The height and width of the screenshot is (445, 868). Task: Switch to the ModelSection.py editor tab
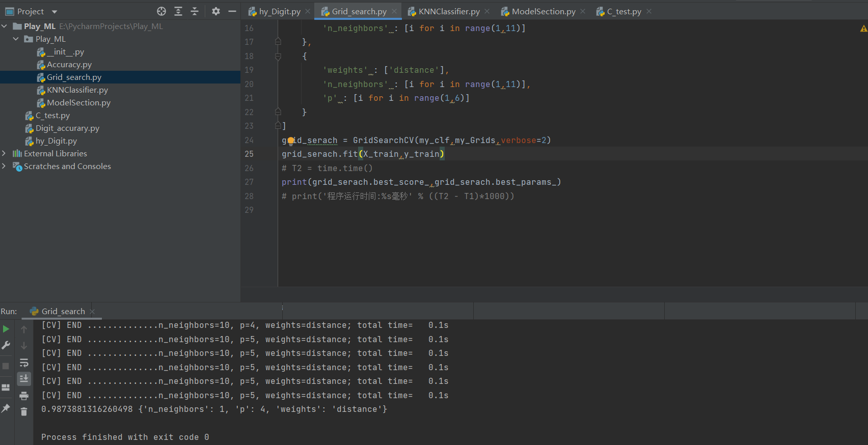pyautogui.click(x=543, y=11)
